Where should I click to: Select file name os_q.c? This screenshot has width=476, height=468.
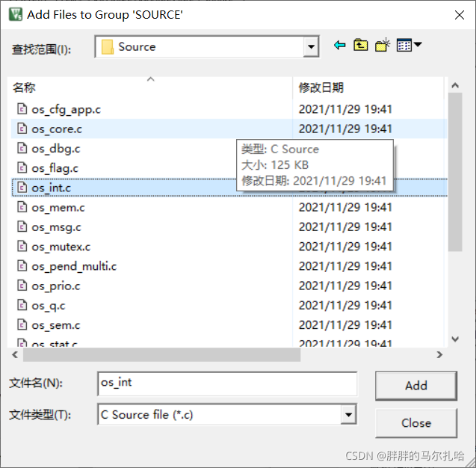pyautogui.click(x=49, y=306)
